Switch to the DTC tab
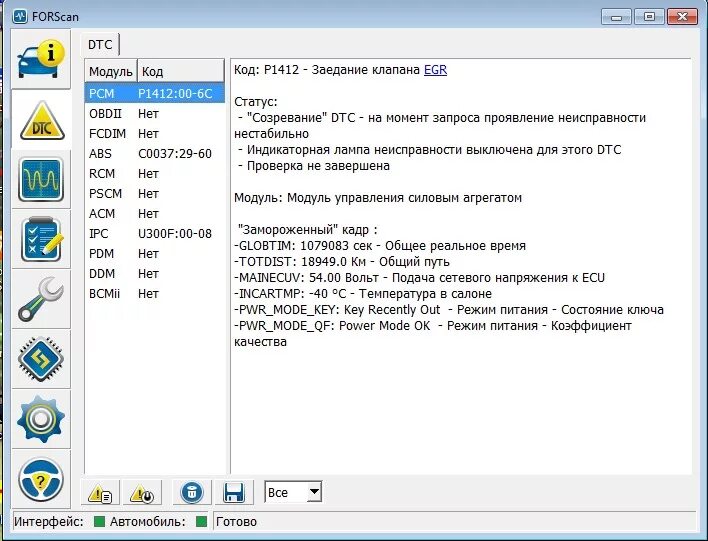 coord(100,45)
